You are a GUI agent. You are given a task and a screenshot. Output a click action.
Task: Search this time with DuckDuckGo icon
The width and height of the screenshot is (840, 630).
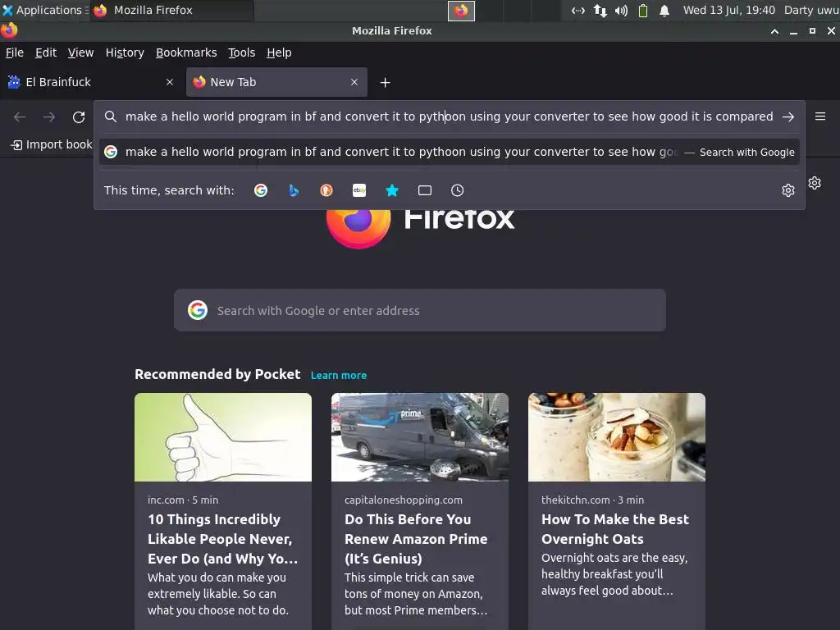(326, 190)
